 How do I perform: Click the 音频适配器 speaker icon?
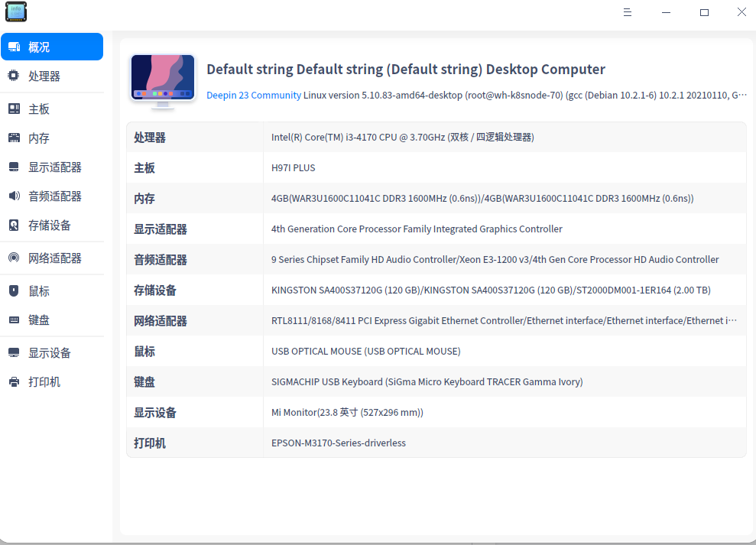point(13,196)
